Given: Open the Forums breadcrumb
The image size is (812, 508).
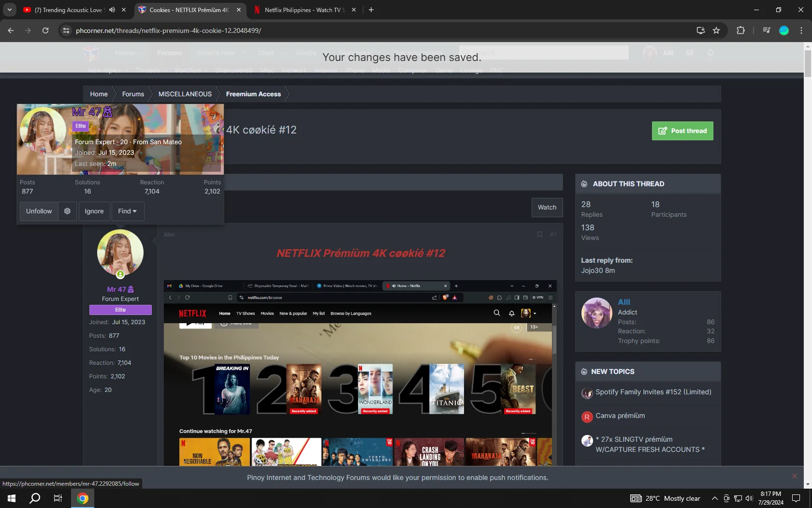Looking at the screenshot, I should coord(133,94).
